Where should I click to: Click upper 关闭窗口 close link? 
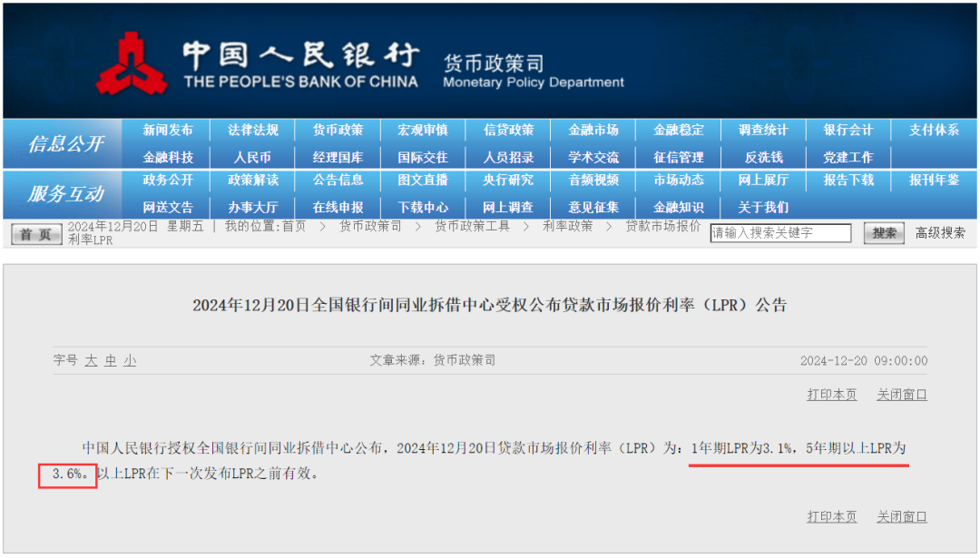(x=902, y=395)
